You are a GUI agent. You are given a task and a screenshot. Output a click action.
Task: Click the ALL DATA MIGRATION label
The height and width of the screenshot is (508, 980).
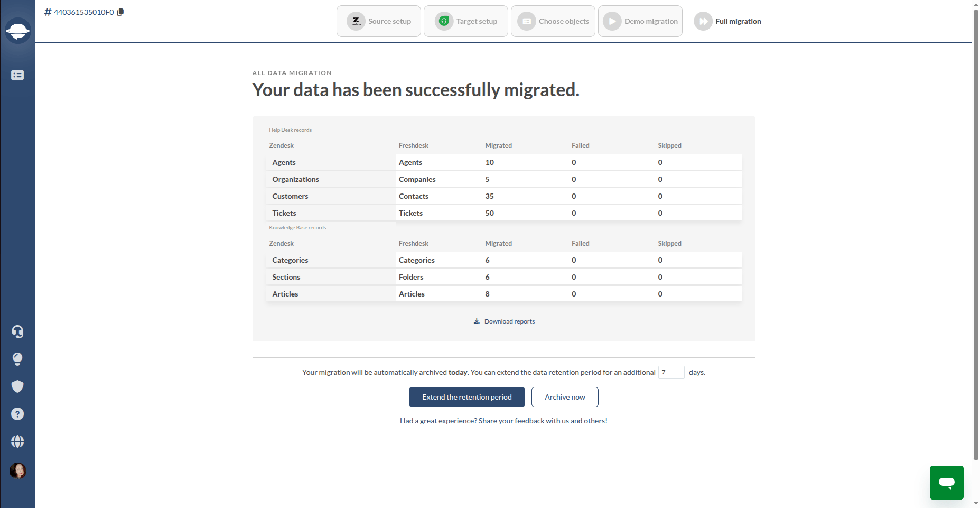click(x=292, y=73)
